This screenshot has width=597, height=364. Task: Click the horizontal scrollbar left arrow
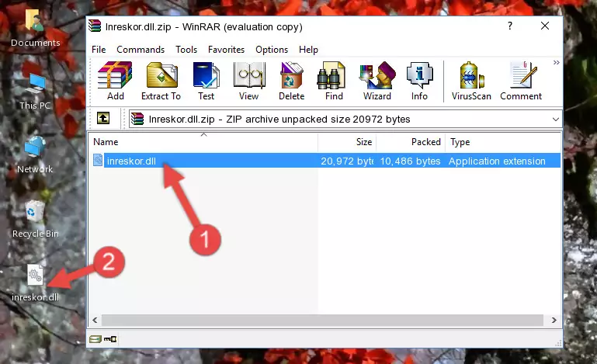click(x=95, y=321)
